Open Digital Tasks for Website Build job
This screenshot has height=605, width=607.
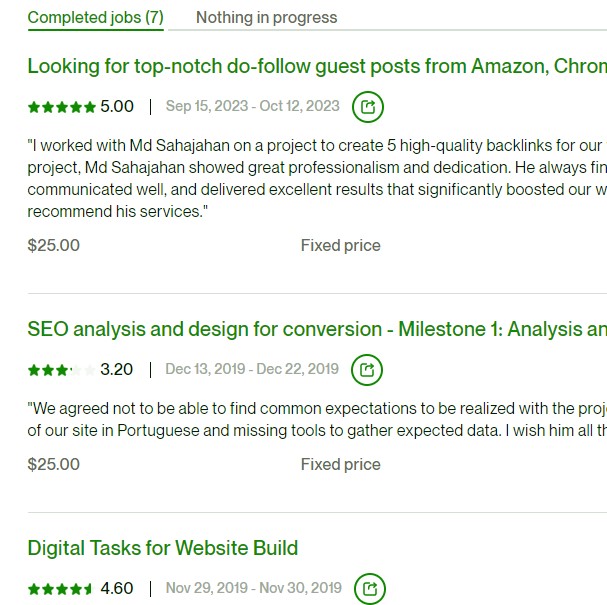(163, 548)
